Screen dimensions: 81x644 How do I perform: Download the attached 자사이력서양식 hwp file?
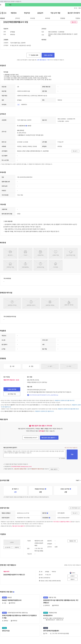pos(43,395)
